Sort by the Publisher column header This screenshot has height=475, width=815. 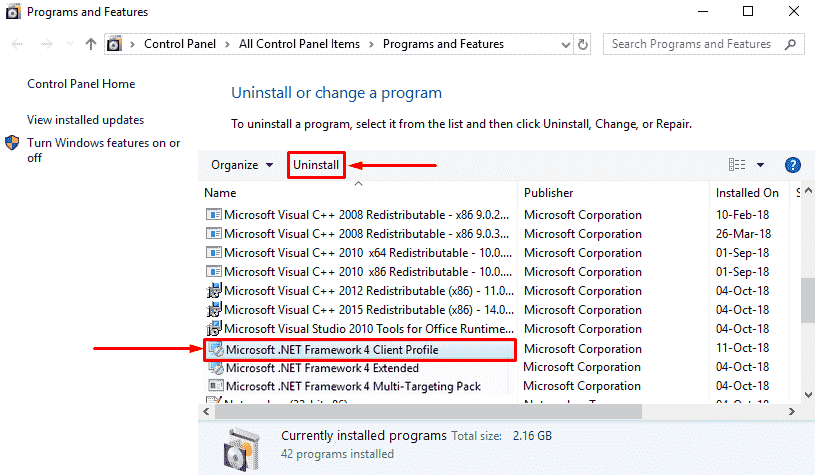click(548, 193)
